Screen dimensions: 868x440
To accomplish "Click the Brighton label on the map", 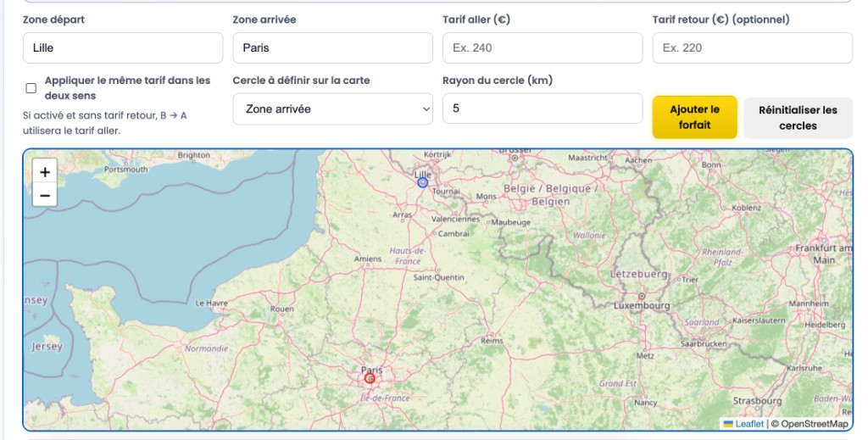I will pyautogui.click(x=194, y=155).
